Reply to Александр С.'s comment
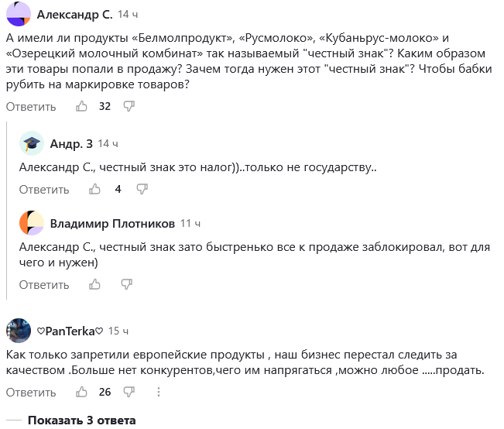 pos(31,106)
